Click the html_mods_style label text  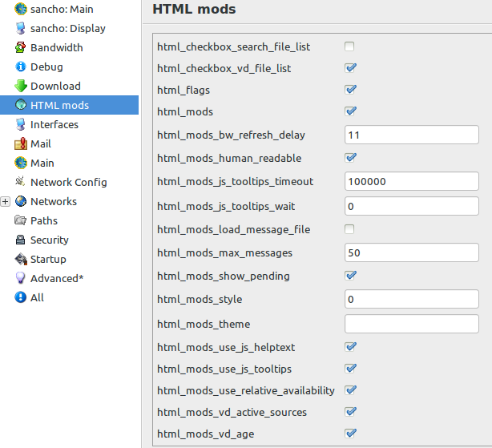[200, 299]
